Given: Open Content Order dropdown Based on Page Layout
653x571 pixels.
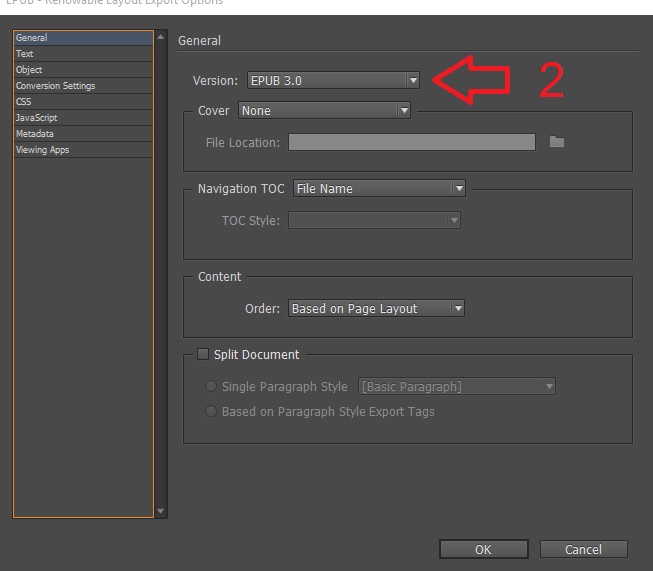Looking at the screenshot, I should 376,309.
